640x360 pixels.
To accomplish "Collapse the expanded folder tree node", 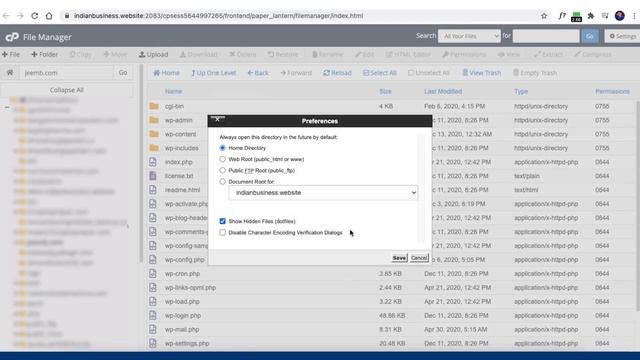I will (7, 107).
